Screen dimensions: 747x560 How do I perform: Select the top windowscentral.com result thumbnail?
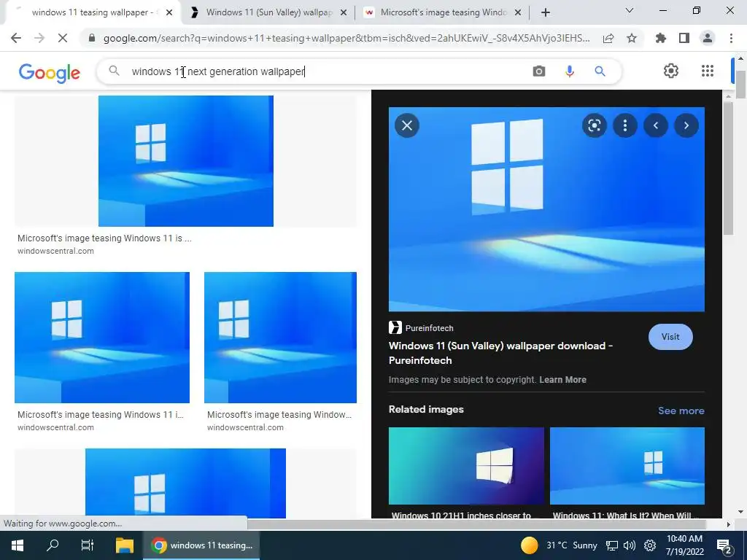tap(186, 161)
